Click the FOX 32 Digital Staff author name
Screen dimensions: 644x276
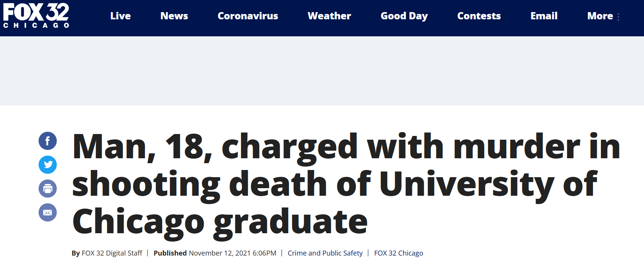(112, 253)
